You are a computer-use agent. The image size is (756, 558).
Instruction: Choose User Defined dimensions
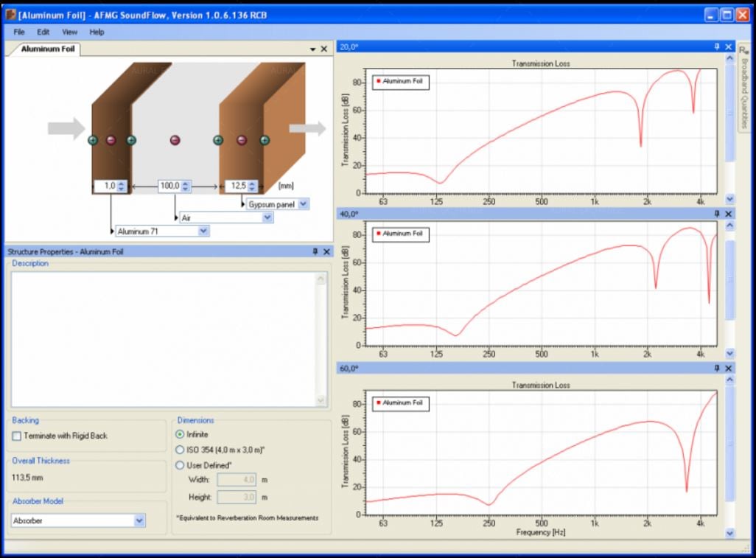click(179, 464)
